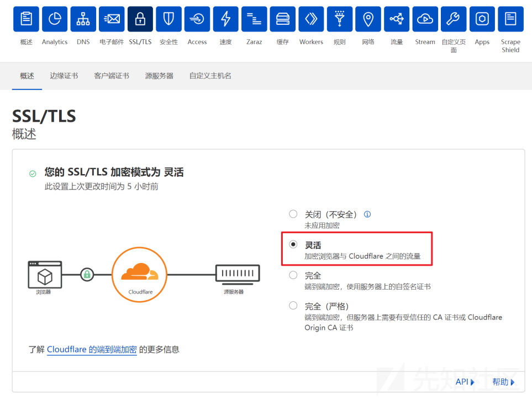Open the Apps icon
This screenshot has height=399, width=532.
[482, 19]
